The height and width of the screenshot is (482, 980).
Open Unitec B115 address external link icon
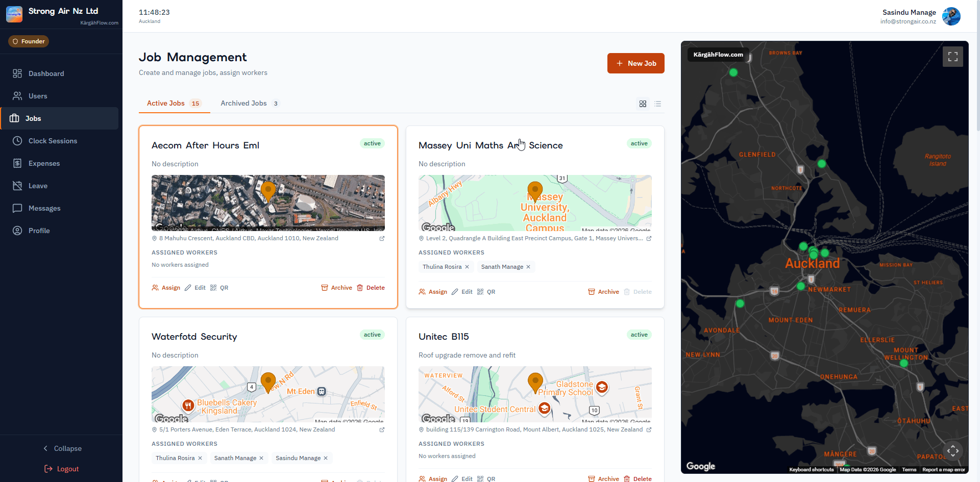(649, 429)
